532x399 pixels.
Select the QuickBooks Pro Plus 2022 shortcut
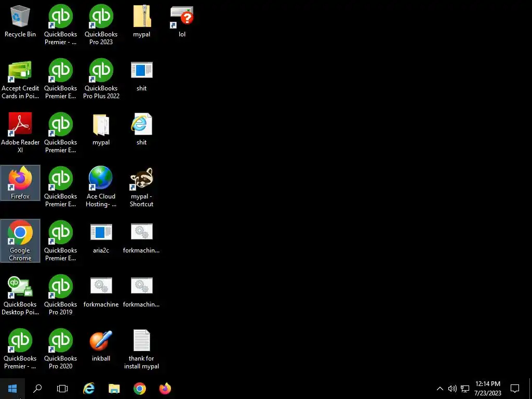[101, 79]
